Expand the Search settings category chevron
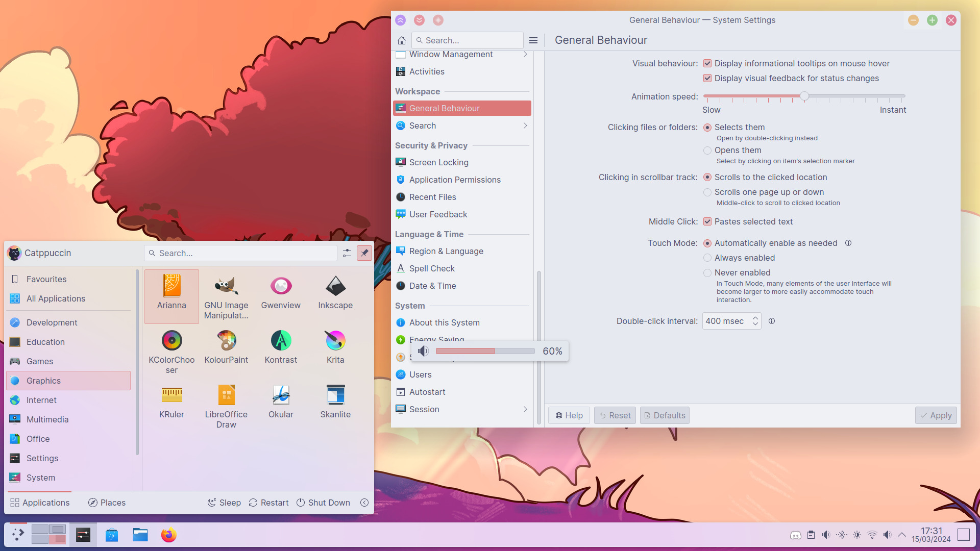The width and height of the screenshot is (980, 551). coord(525,126)
